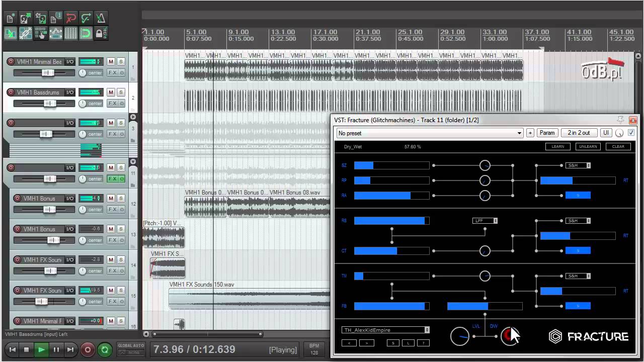
Task: Click the LEARN button in Fracture
Action: (557, 146)
